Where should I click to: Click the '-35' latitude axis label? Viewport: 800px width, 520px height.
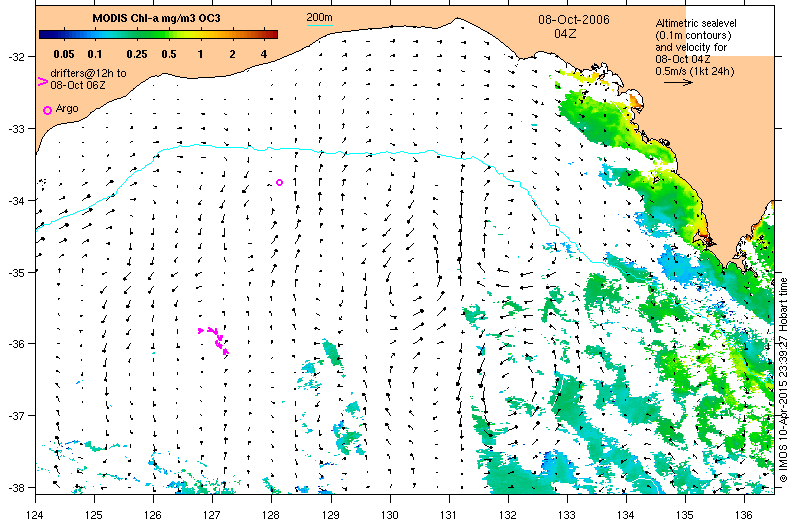click(15, 272)
